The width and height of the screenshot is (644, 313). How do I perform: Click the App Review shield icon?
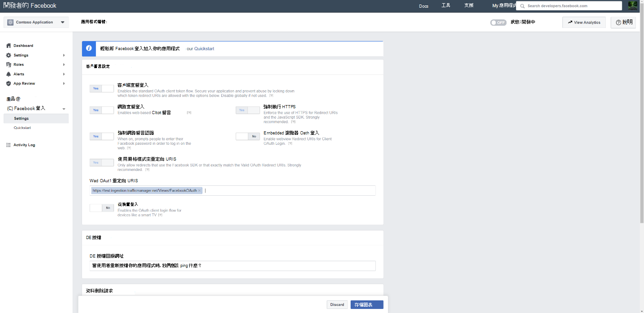click(x=9, y=83)
